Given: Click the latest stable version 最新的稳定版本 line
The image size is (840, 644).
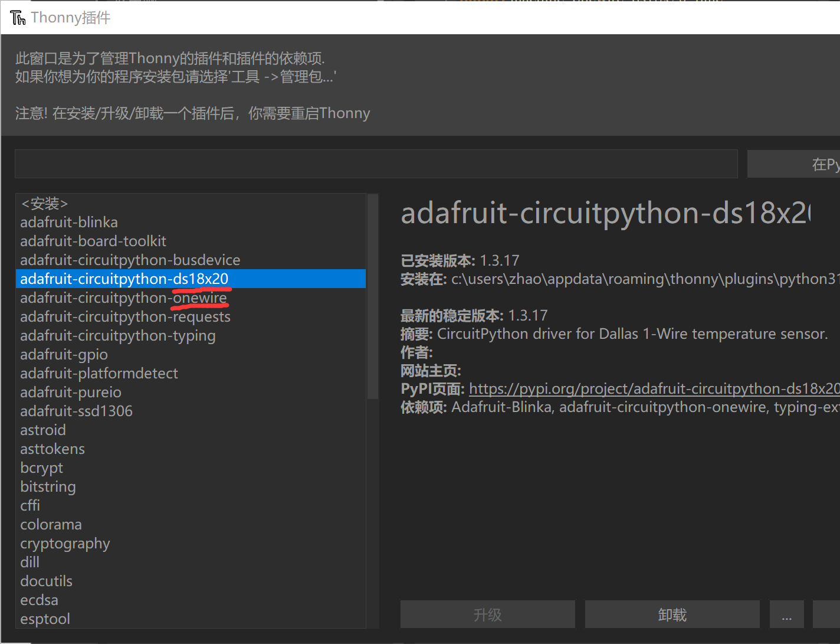Looking at the screenshot, I should coord(474,315).
